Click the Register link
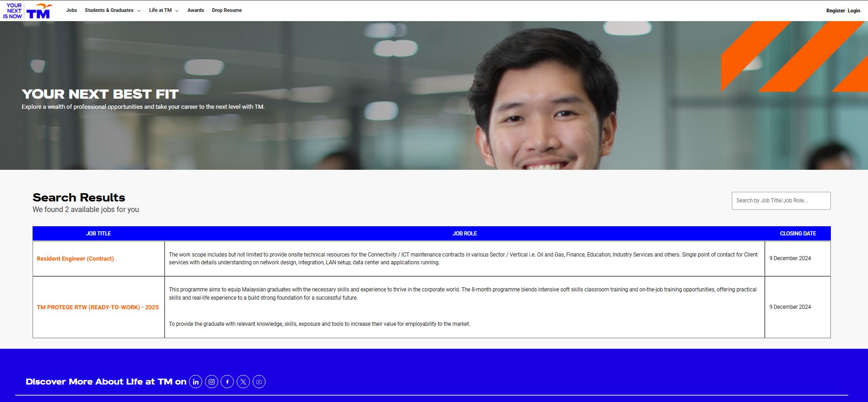 pos(835,11)
